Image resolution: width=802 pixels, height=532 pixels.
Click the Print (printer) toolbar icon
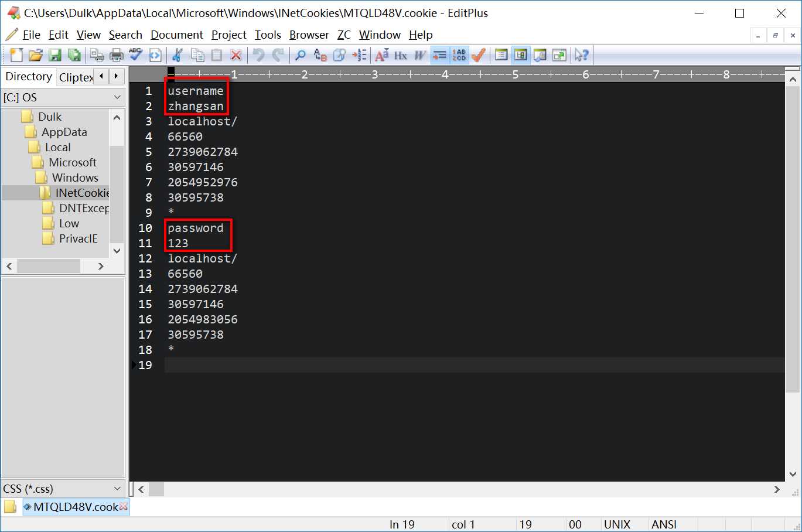click(117, 55)
